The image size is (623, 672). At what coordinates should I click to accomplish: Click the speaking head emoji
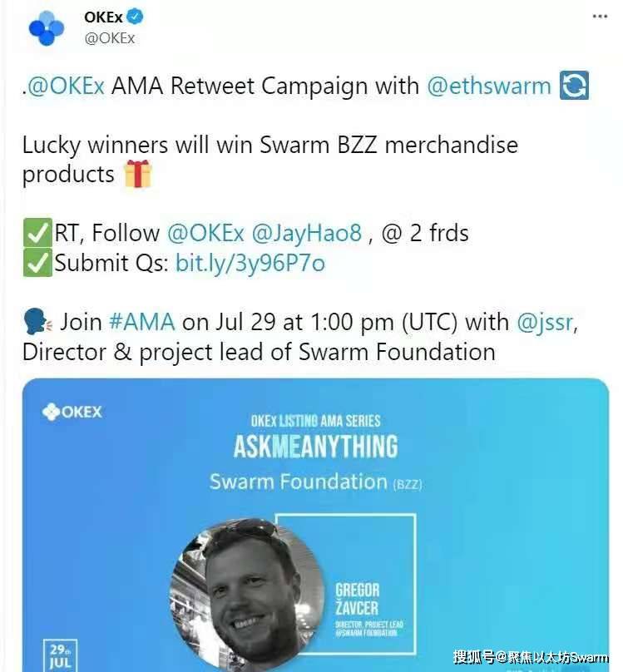[37, 321]
